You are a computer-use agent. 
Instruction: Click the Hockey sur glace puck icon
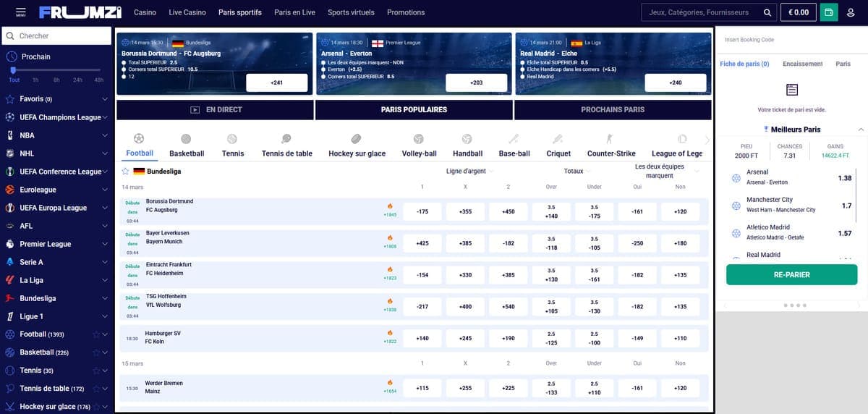tap(356, 138)
